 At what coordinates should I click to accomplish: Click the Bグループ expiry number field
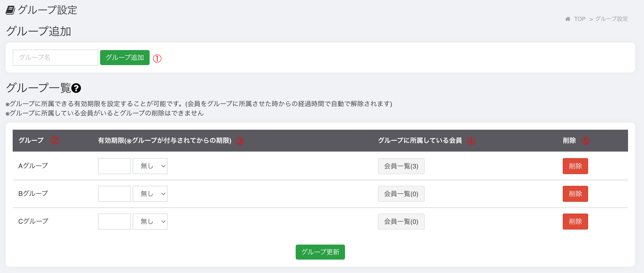114,194
